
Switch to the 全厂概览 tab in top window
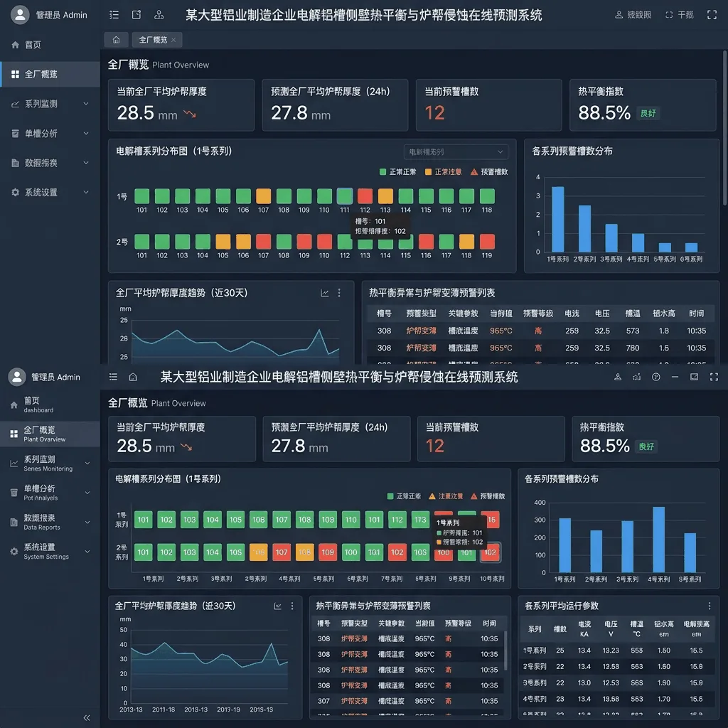pyautogui.click(x=154, y=40)
